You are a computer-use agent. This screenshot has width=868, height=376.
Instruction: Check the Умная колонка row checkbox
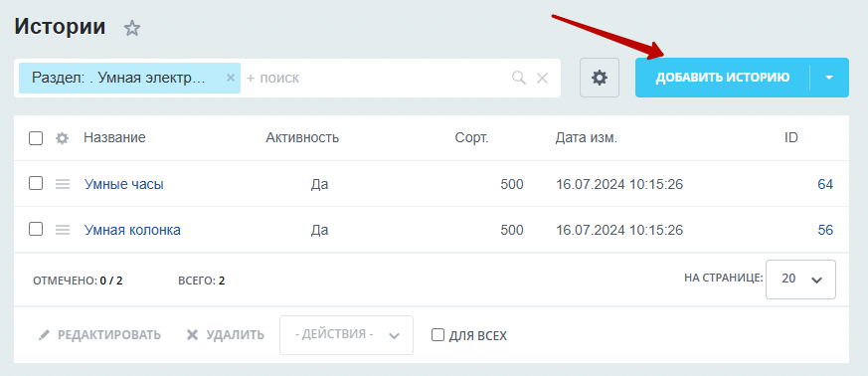click(36, 229)
